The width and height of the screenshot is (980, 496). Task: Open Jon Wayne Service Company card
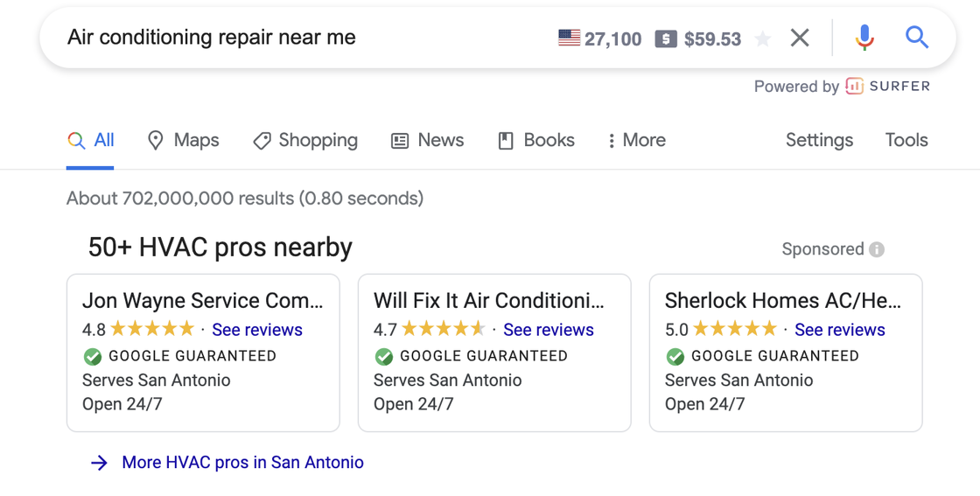click(x=202, y=301)
